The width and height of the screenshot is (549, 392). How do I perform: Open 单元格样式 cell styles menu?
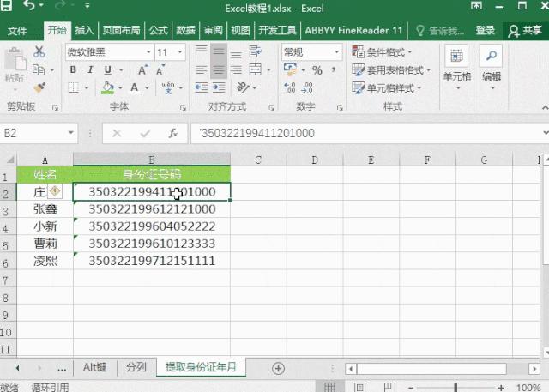click(x=386, y=87)
